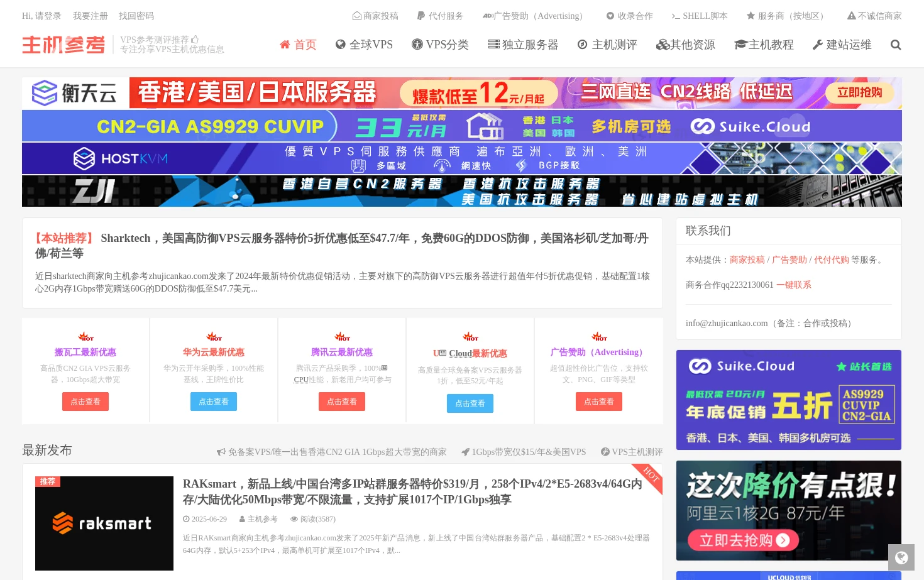924x580 pixels.
Task: Click 广告赞助（Advertising）card heading
Action: coord(598,352)
